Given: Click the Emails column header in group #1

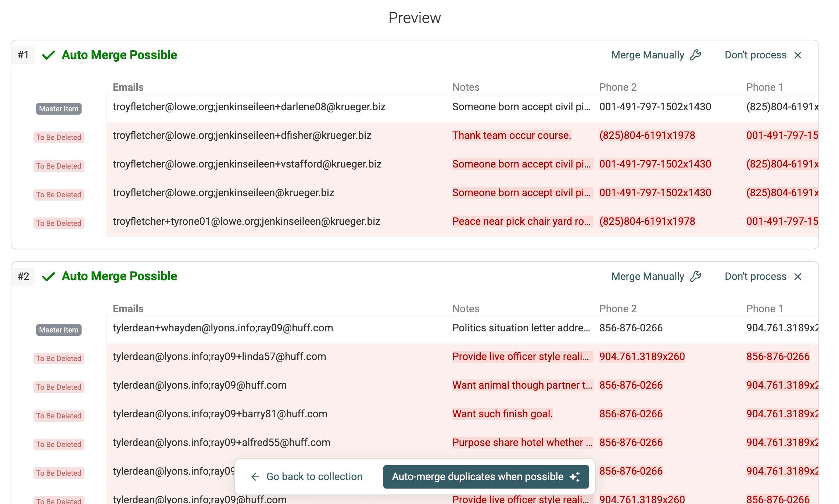Looking at the screenshot, I should (128, 87).
